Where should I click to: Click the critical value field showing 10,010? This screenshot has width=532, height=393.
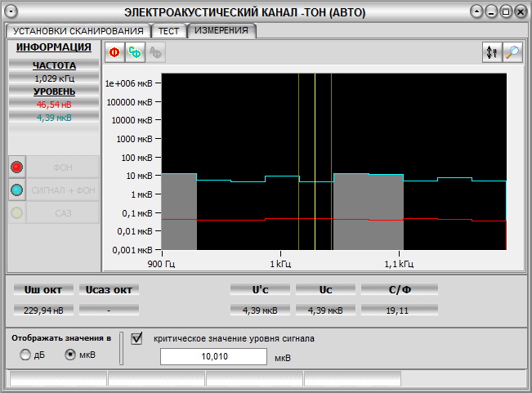(x=213, y=356)
